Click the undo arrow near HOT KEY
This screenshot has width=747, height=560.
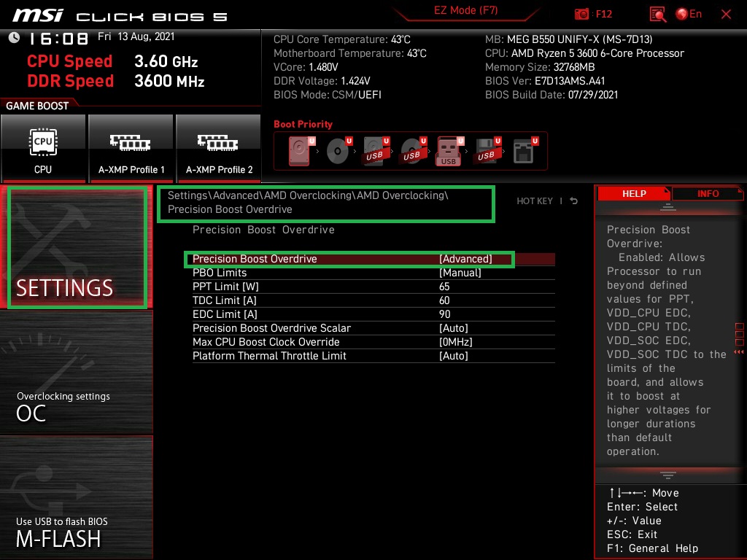(x=574, y=201)
